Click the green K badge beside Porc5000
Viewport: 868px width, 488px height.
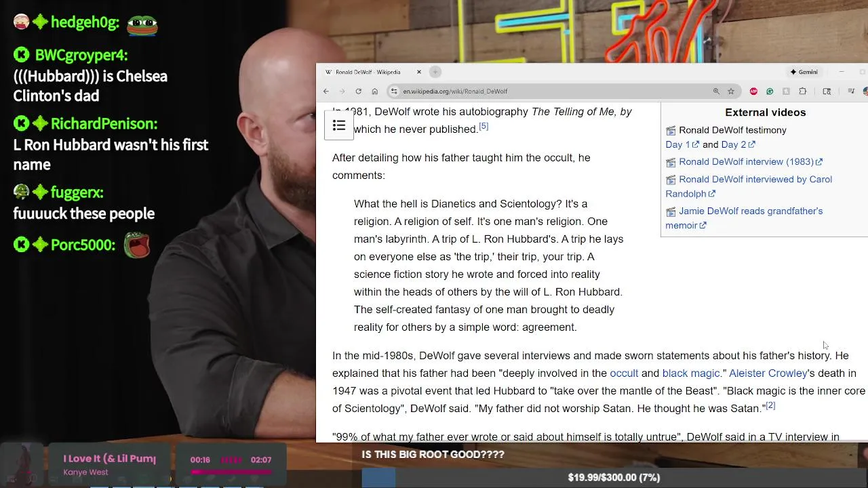[21, 245]
